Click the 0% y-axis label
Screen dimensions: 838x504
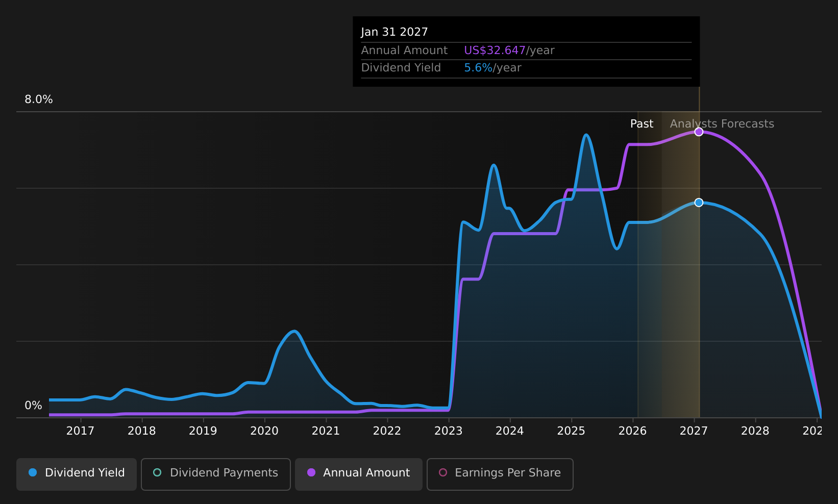click(34, 406)
